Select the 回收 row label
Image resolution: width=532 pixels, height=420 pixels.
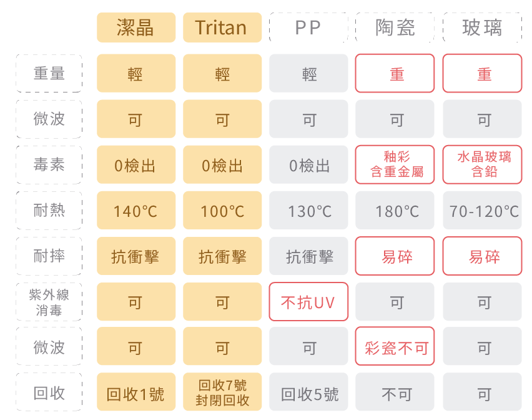[x=49, y=393]
